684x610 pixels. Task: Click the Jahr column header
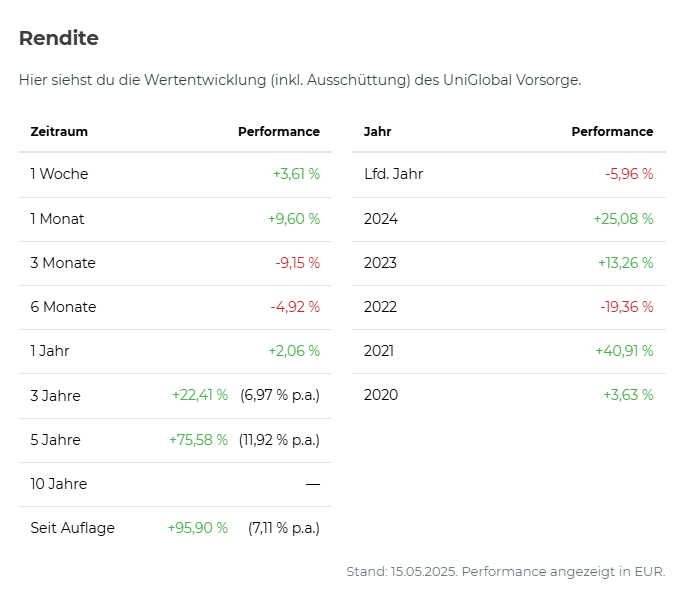point(377,131)
